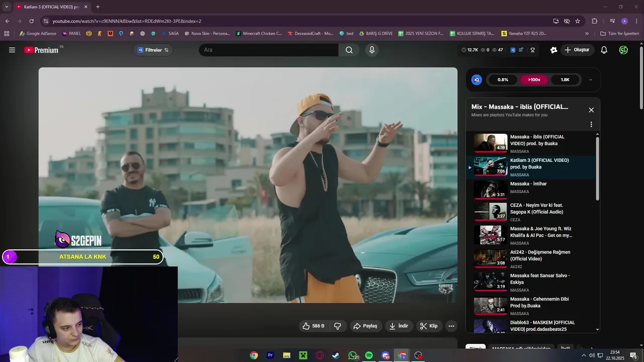The height and width of the screenshot is (362, 644).
Task: Start voice search with the microphone icon
Action: point(372,50)
